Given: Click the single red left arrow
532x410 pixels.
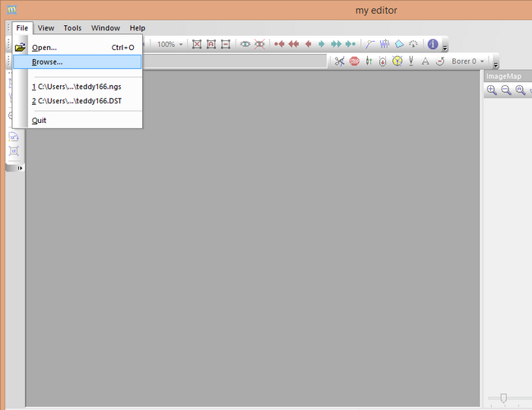Looking at the screenshot, I should pyautogui.click(x=308, y=44).
